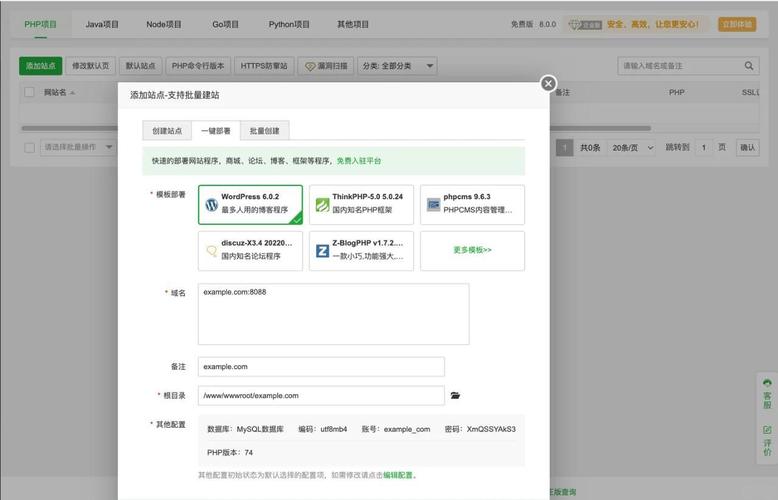
Task: Choose the ThinkPHP-5.0 5.0.24 template
Action: click(x=361, y=204)
